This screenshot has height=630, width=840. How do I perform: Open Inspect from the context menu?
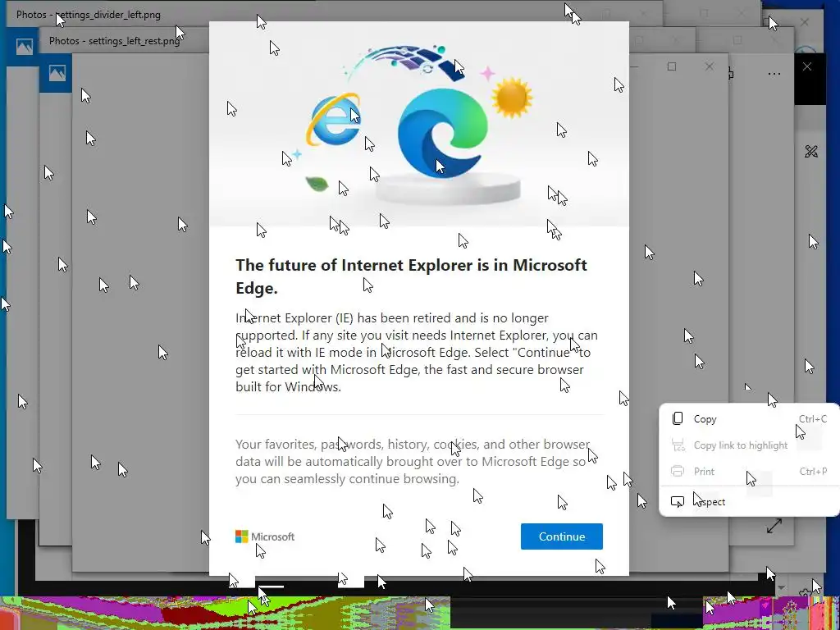(x=750, y=502)
